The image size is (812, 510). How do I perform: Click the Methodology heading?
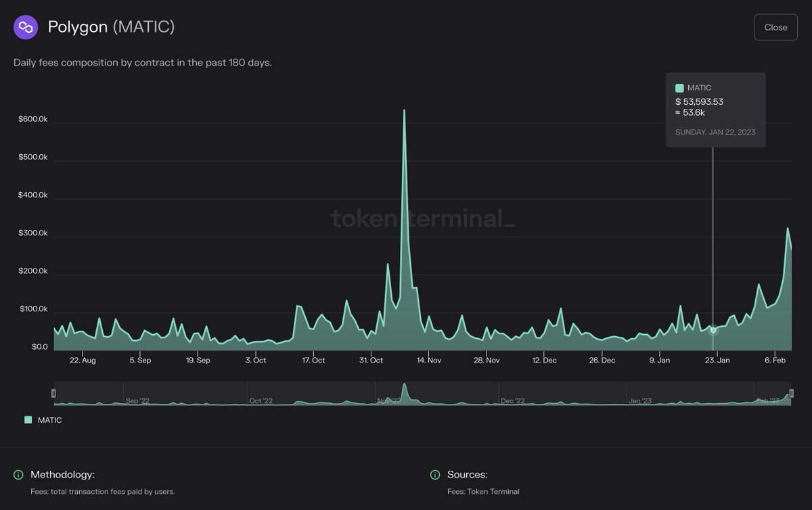coord(63,475)
